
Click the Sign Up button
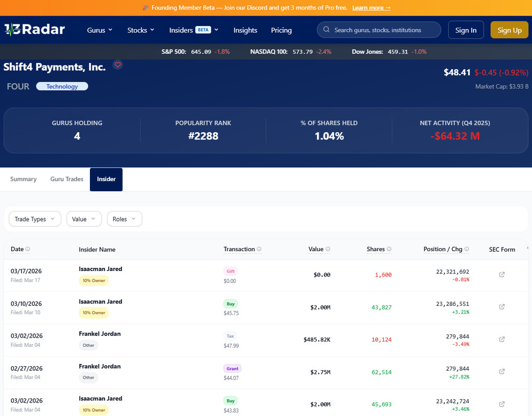(x=509, y=30)
